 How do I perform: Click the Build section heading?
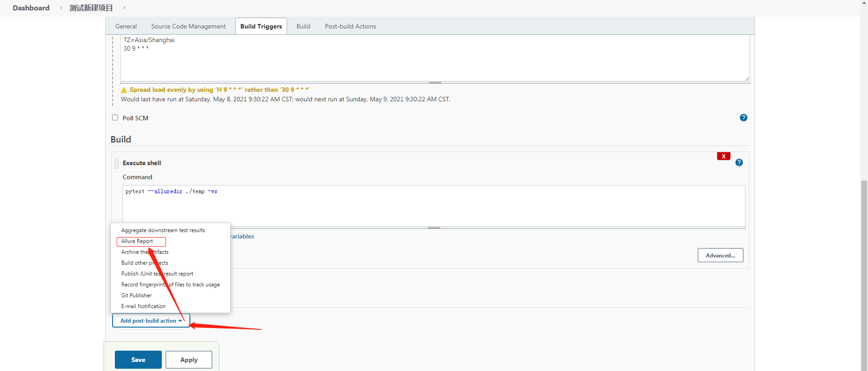click(x=121, y=139)
